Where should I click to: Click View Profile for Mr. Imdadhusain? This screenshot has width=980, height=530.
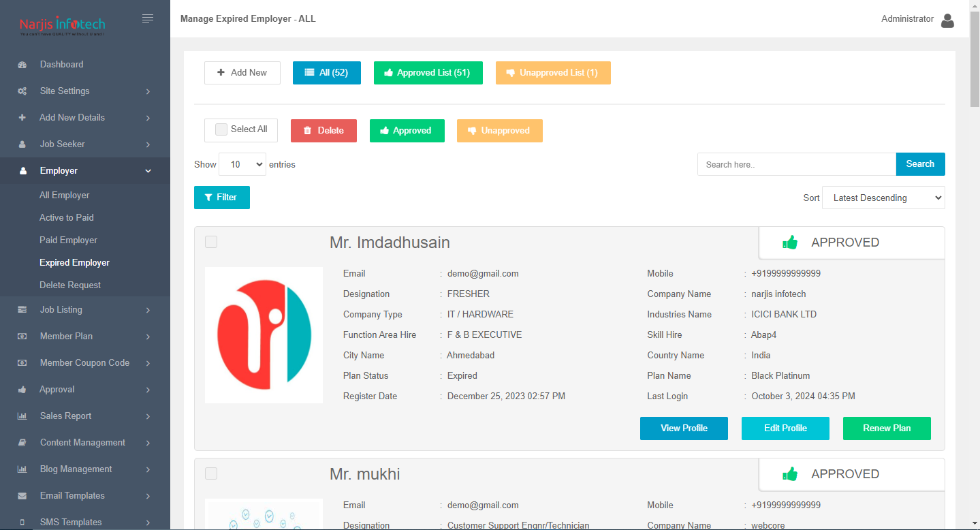(684, 428)
